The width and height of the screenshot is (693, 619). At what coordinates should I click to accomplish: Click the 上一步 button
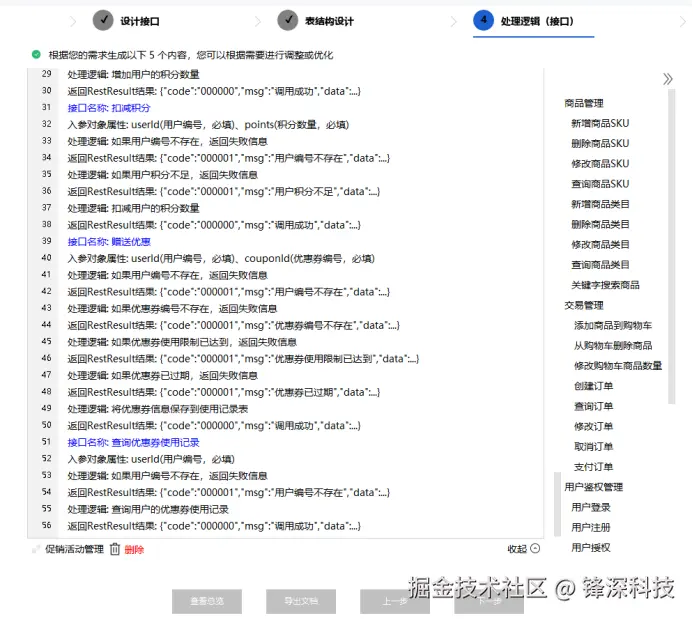click(395, 601)
